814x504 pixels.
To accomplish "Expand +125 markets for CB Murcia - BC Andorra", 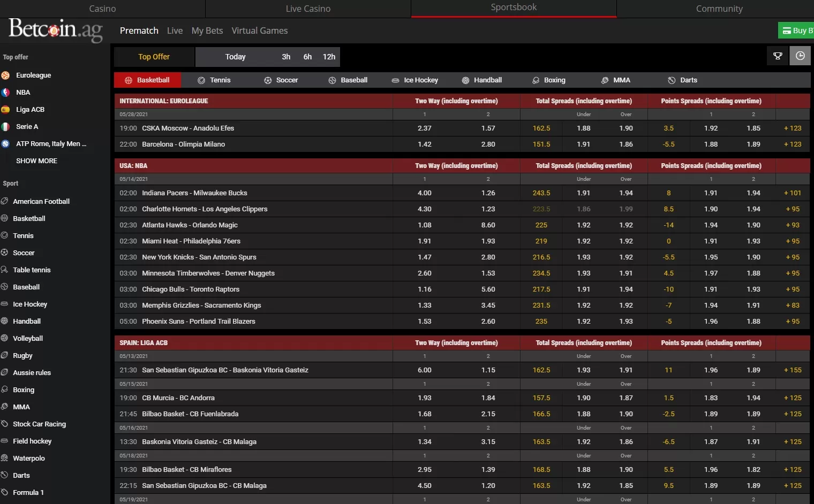I will [x=793, y=398].
